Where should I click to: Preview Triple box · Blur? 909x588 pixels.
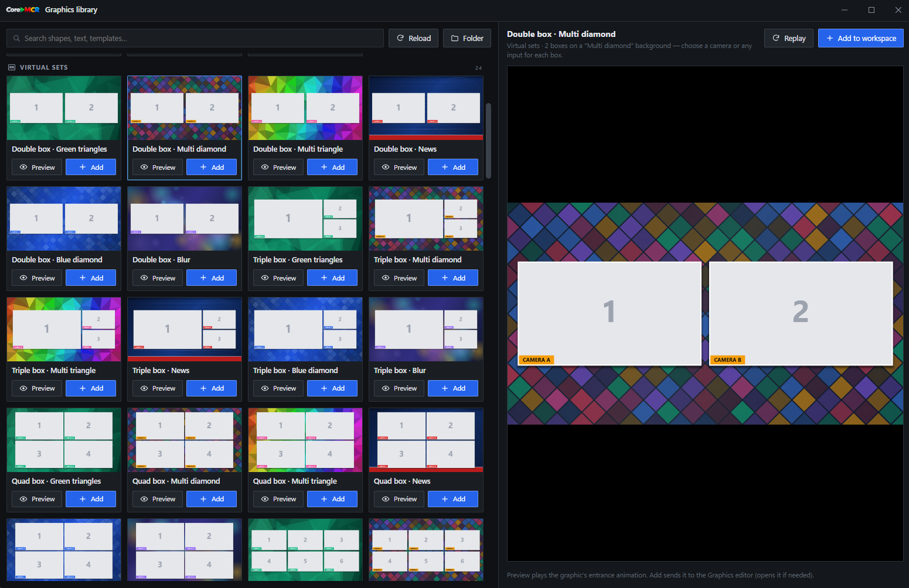tap(399, 388)
